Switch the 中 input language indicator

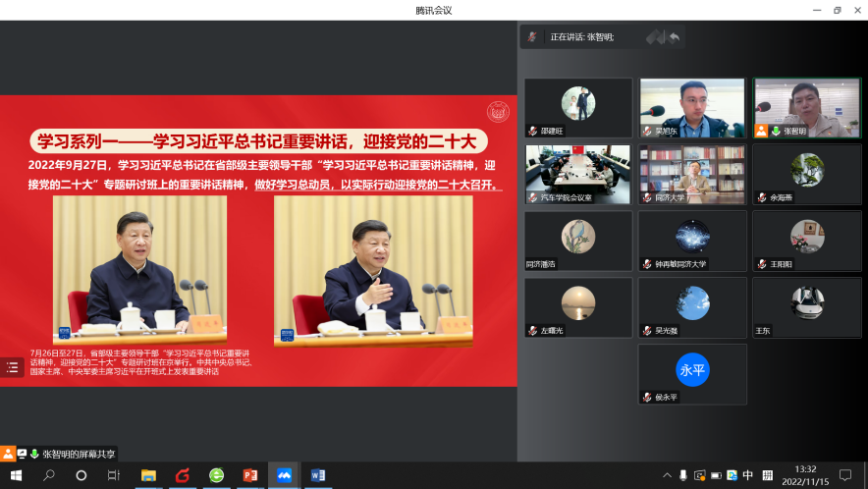748,475
